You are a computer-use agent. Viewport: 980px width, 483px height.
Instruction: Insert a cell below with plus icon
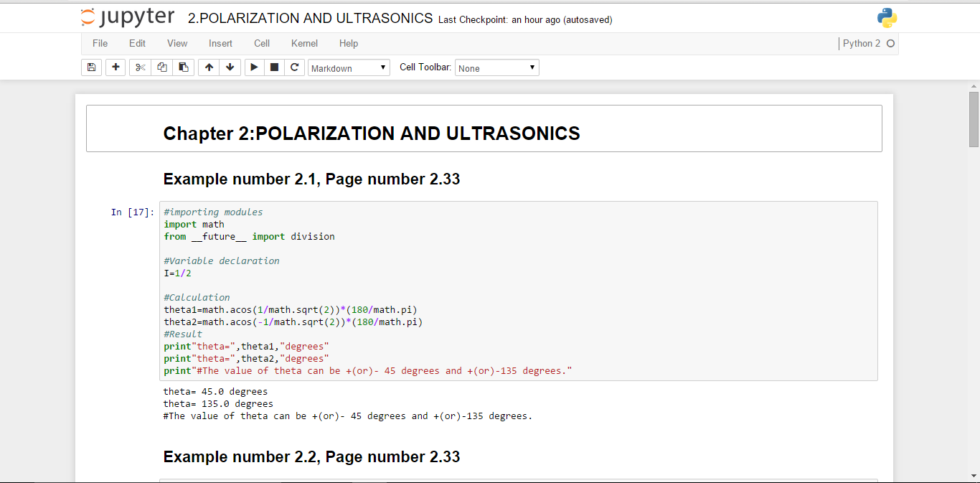[116, 67]
